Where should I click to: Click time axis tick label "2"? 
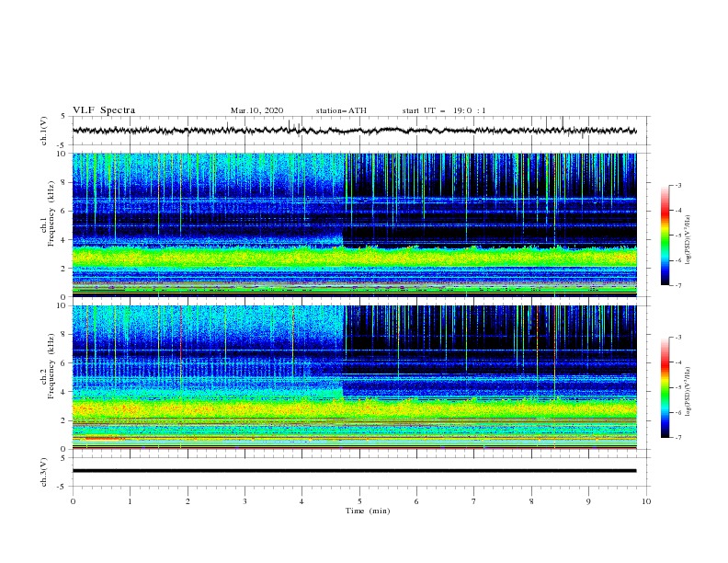(x=188, y=501)
